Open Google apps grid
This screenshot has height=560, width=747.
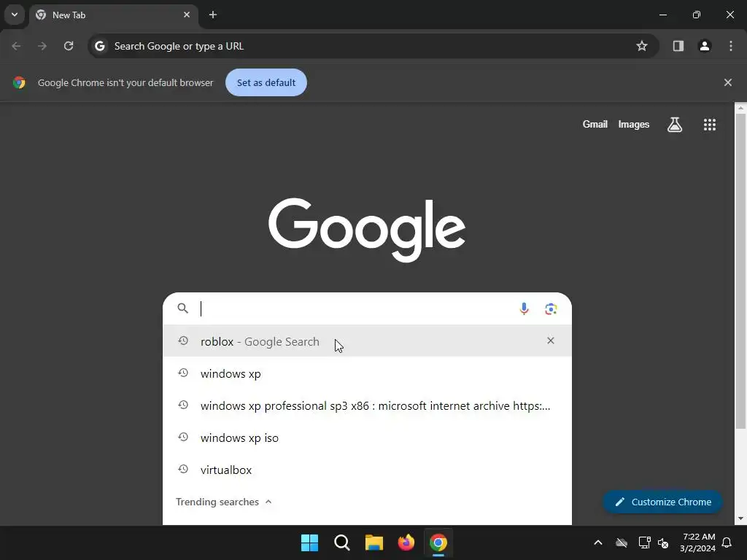pyautogui.click(x=709, y=124)
